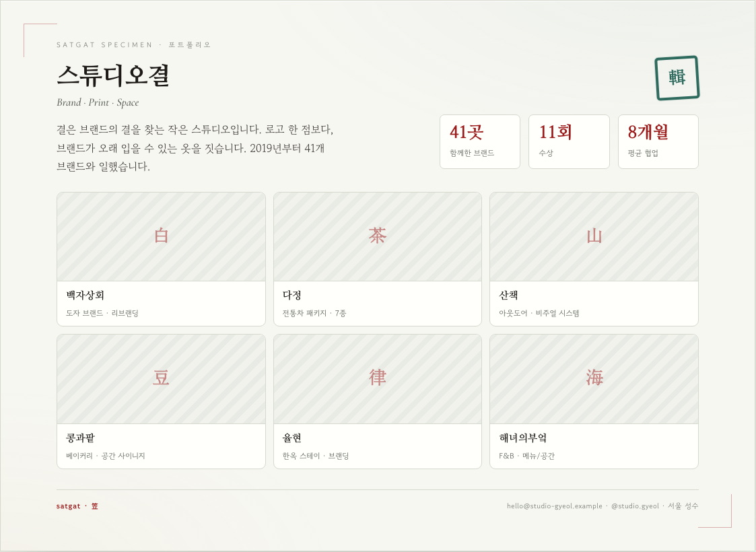Open the @studio.gyeol handle
The image size is (756, 552).
pos(635,506)
